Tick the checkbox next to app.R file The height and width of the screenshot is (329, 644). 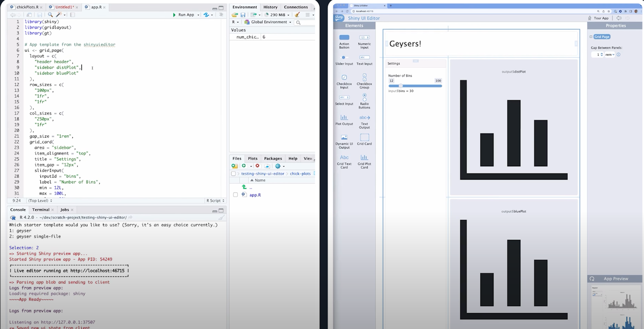pos(235,195)
